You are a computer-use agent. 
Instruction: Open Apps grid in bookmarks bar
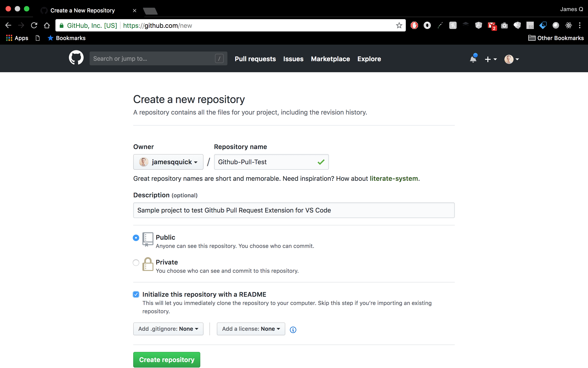tap(17, 38)
